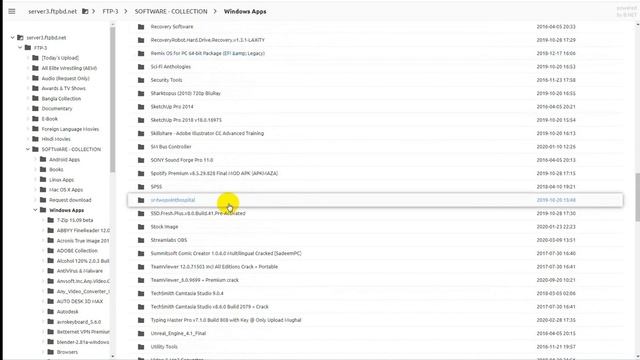Expand the Mac OS X Apps node
Viewport: 640px width, 360px height.
[x=36, y=190]
